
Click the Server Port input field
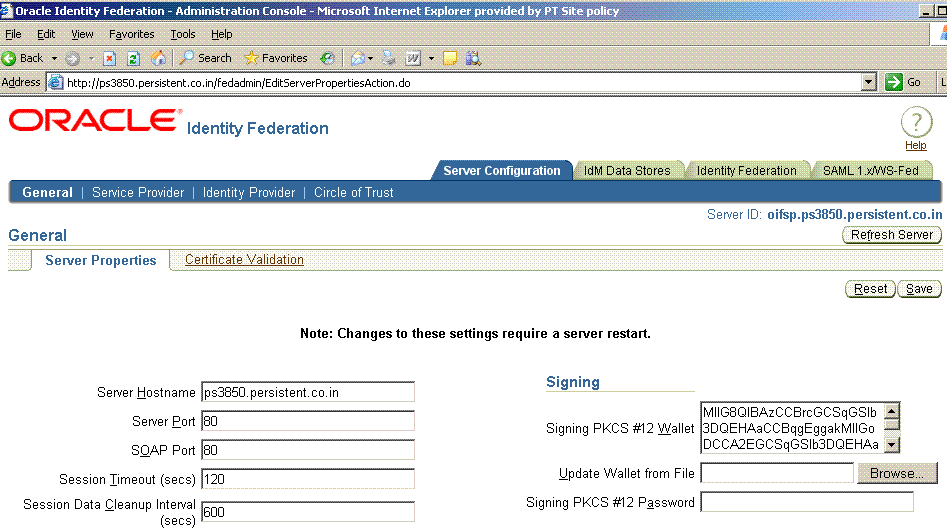308,421
